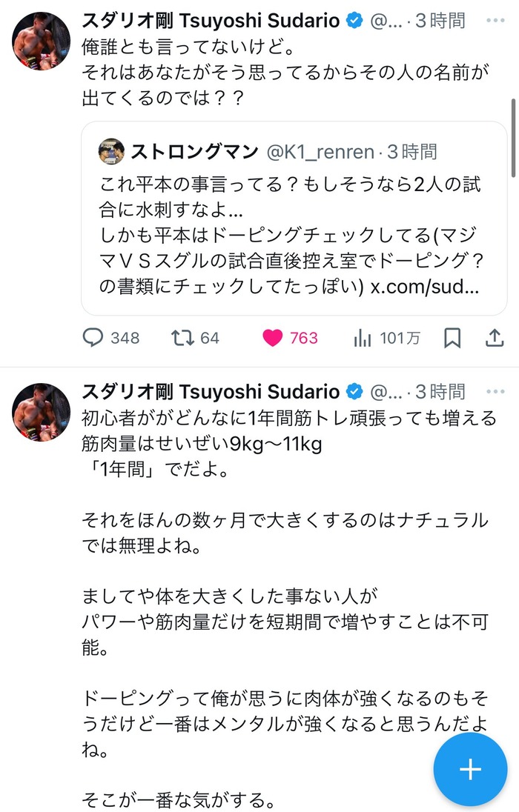Bookmark the first tweet
The height and width of the screenshot is (812, 519).
[x=452, y=338]
